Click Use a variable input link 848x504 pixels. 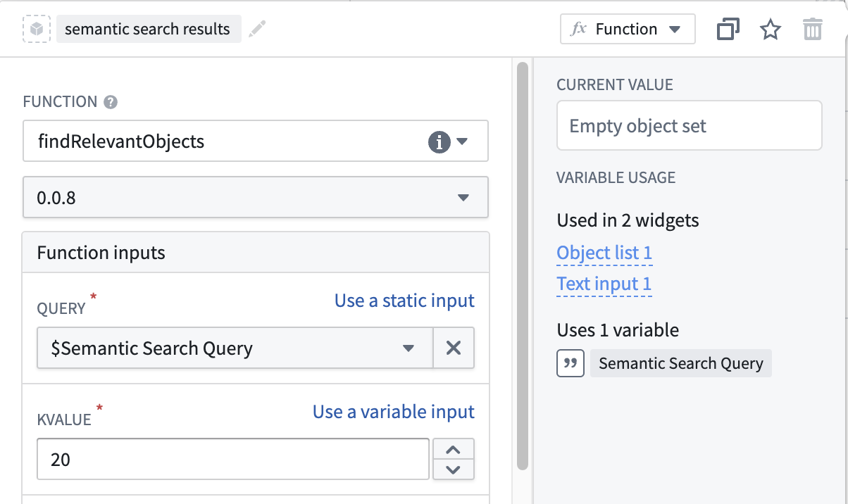click(x=394, y=412)
